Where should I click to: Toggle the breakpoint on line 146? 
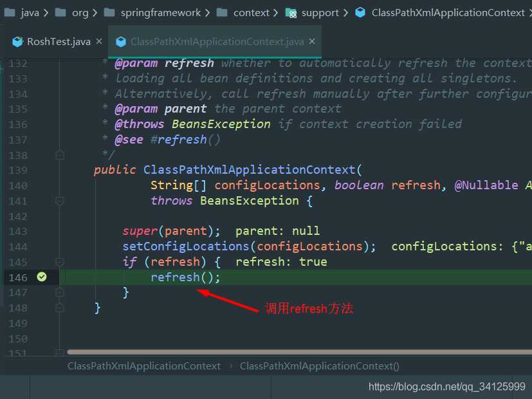point(42,277)
